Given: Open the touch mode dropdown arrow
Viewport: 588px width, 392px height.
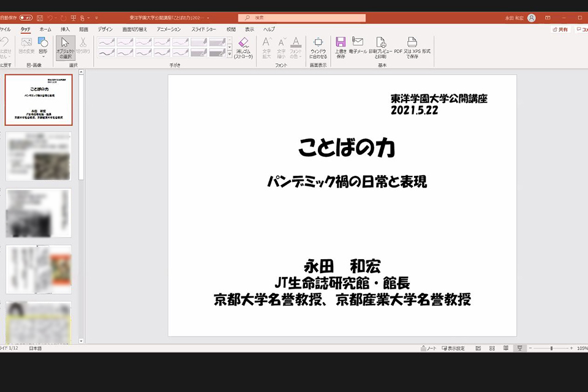Looking at the screenshot, I should coord(88,18).
